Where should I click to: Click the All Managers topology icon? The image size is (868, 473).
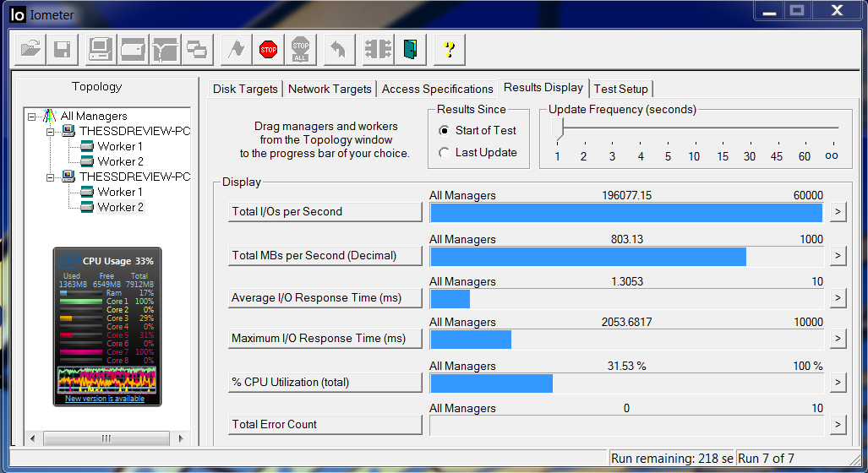click(x=50, y=117)
